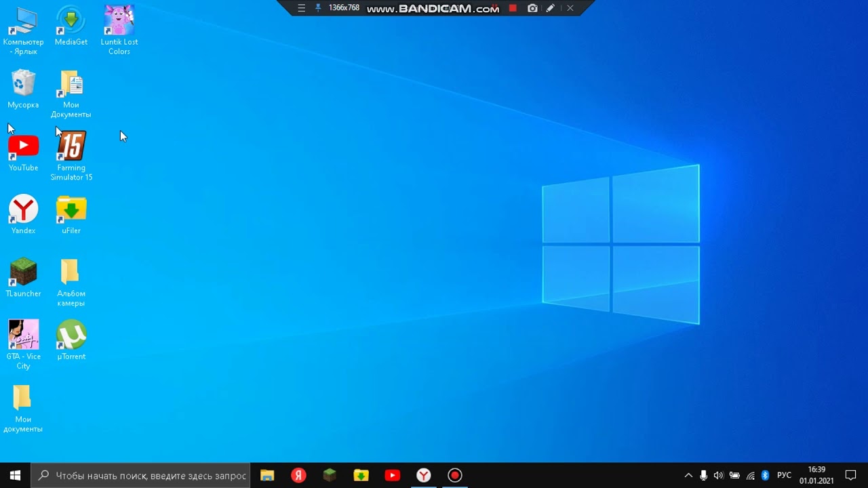Image resolution: width=868 pixels, height=488 pixels.
Task: Open the clock and date flyout
Action: coord(816,475)
